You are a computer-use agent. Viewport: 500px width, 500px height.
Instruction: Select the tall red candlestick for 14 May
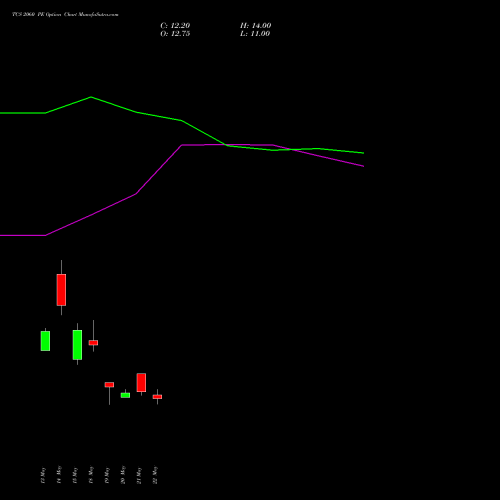point(61,289)
